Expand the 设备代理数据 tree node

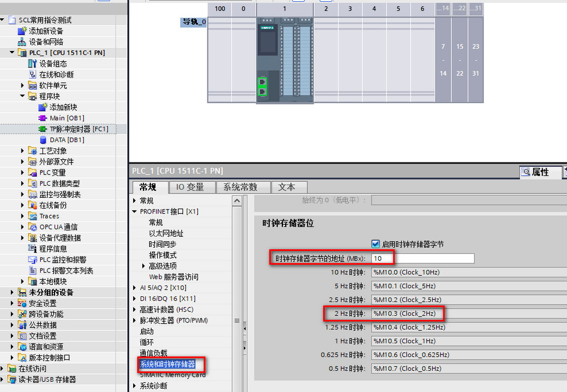click(x=23, y=238)
